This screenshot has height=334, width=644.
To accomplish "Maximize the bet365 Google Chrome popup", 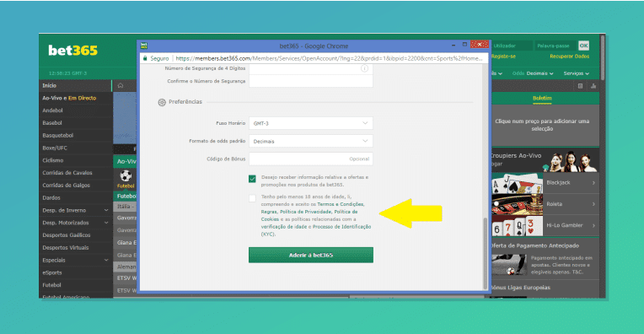I will [464, 45].
